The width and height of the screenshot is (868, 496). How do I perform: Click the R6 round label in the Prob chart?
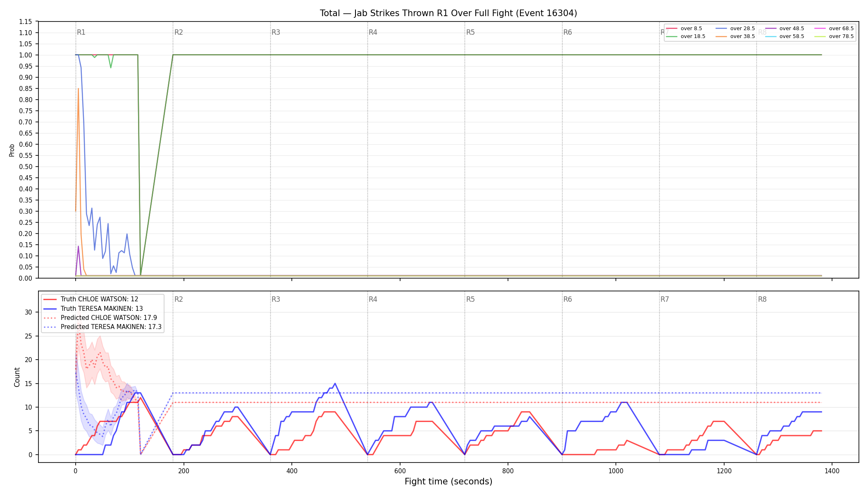[568, 32]
